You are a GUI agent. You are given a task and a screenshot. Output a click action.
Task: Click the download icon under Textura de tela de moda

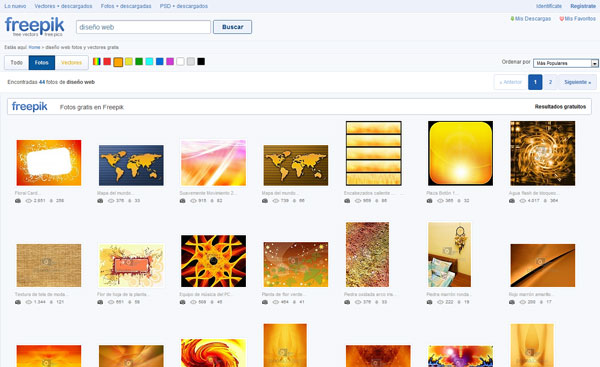click(51, 302)
